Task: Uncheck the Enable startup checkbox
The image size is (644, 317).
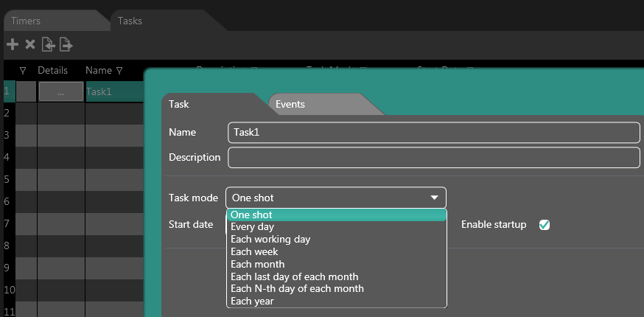Action: point(545,225)
